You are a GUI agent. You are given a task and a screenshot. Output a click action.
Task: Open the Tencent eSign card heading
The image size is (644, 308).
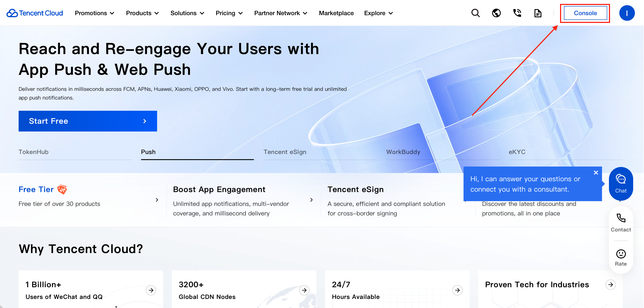(355, 189)
